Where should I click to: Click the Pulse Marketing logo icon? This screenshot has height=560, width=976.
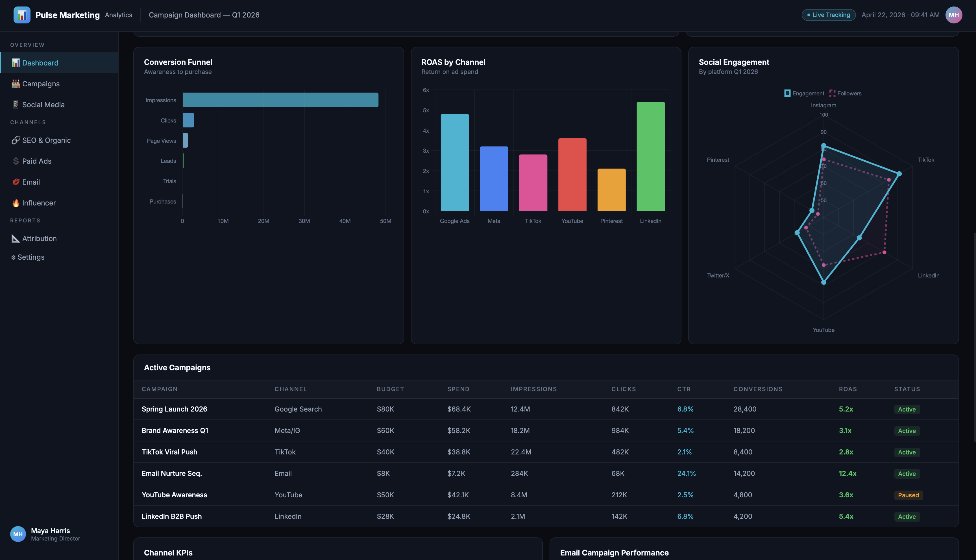pos(22,15)
